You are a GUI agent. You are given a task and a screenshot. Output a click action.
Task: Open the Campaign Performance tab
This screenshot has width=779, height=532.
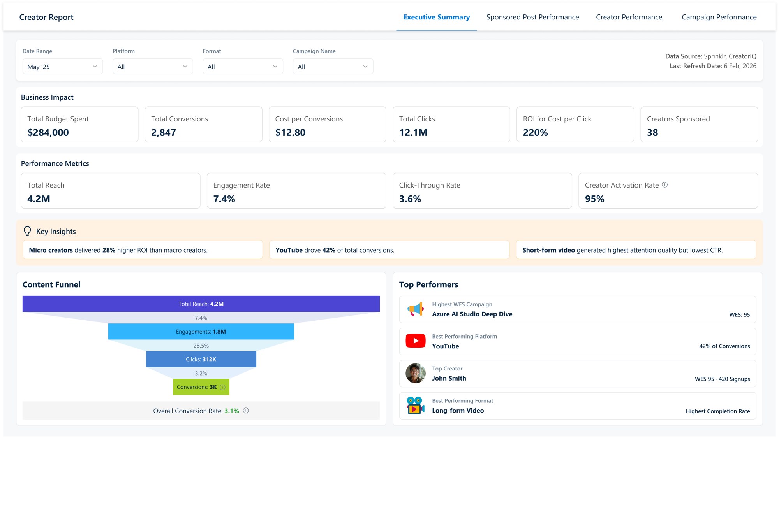tap(719, 17)
